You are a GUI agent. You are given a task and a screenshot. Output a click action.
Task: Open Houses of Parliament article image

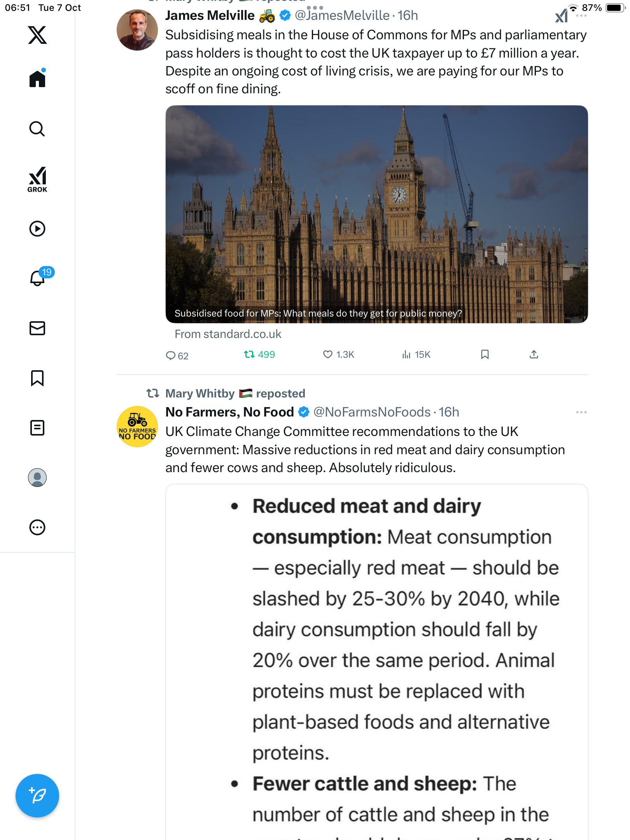pyautogui.click(x=376, y=214)
